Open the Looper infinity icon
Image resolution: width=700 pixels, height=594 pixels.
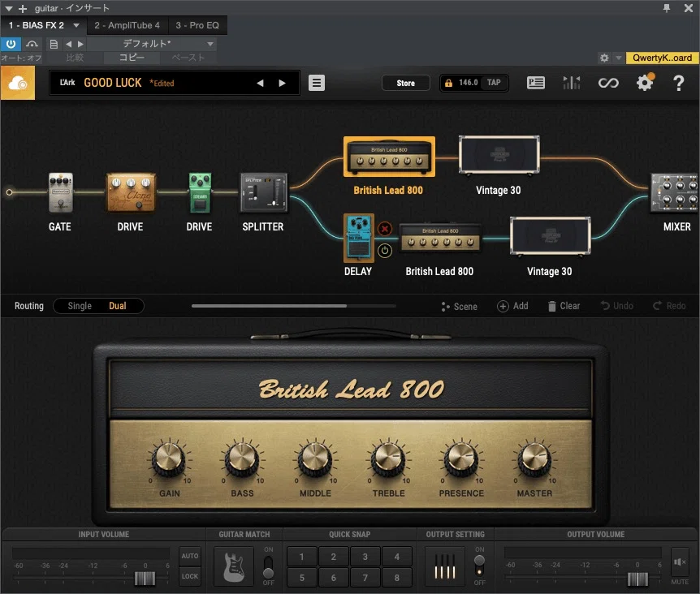608,83
